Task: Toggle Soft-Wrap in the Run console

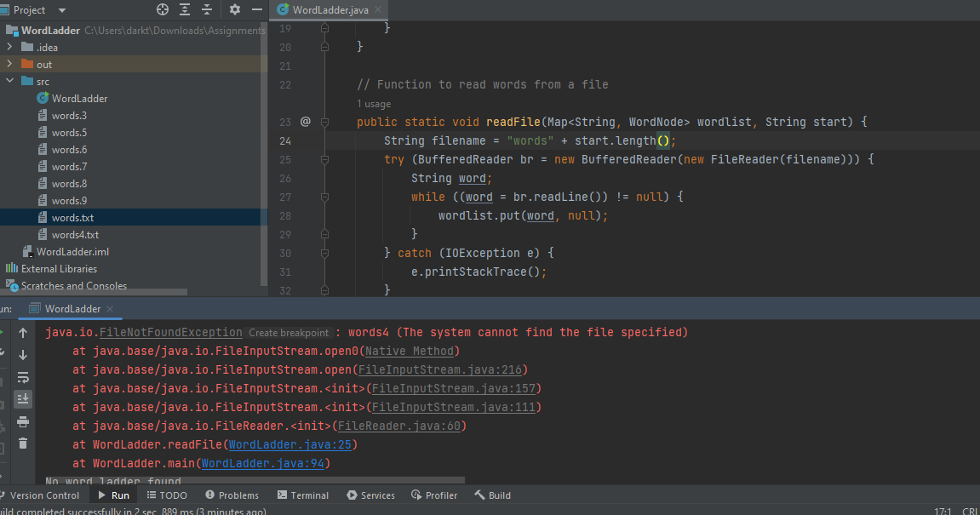Action: point(23,377)
